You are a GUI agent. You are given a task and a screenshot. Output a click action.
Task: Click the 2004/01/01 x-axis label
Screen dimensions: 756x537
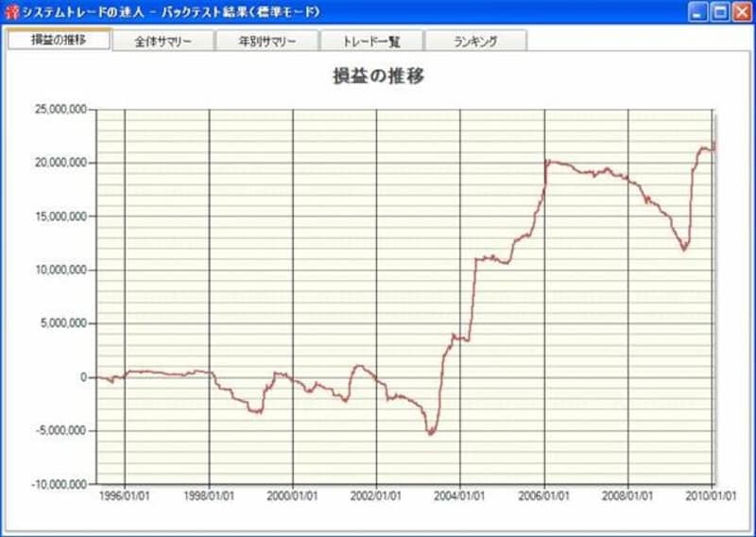pyautogui.click(x=459, y=496)
